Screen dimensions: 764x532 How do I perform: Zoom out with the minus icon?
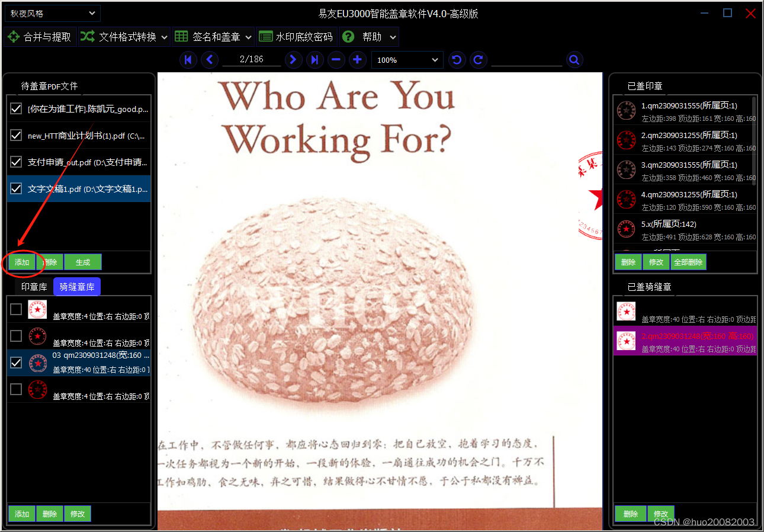coord(336,59)
